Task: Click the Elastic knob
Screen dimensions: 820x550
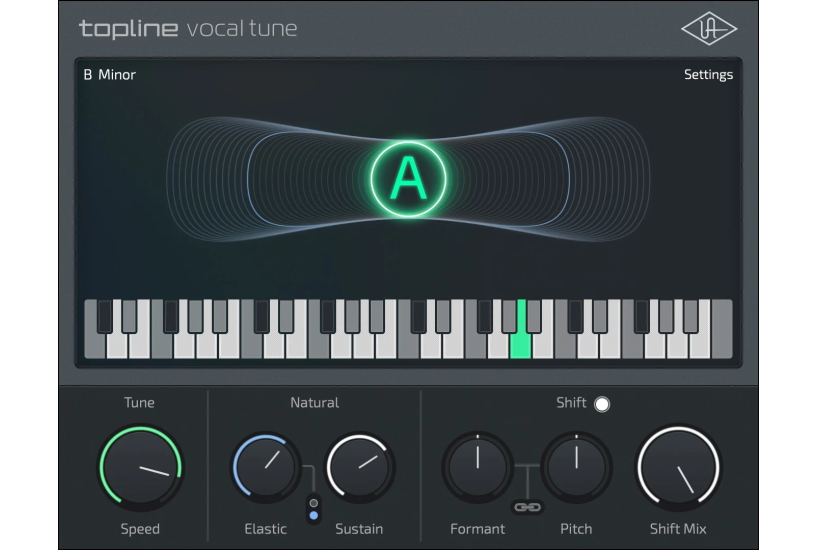Action: pyautogui.click(x=267, y=466)
